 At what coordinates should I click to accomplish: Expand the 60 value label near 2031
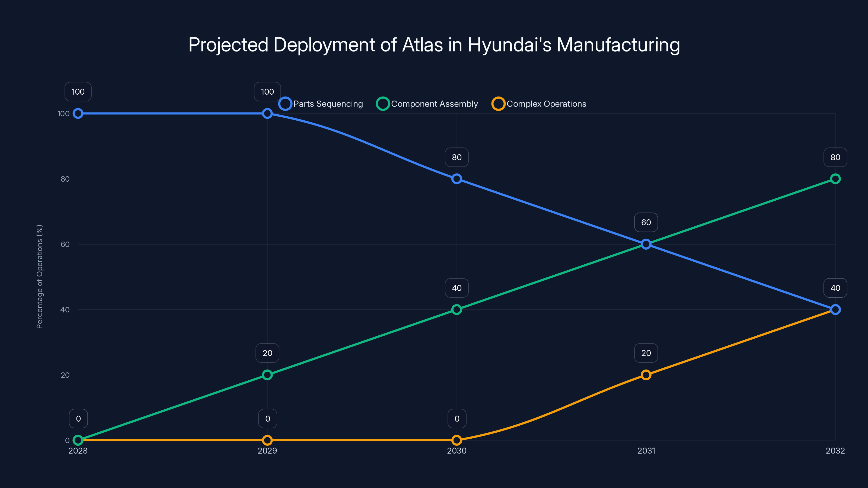click(646, 222)
